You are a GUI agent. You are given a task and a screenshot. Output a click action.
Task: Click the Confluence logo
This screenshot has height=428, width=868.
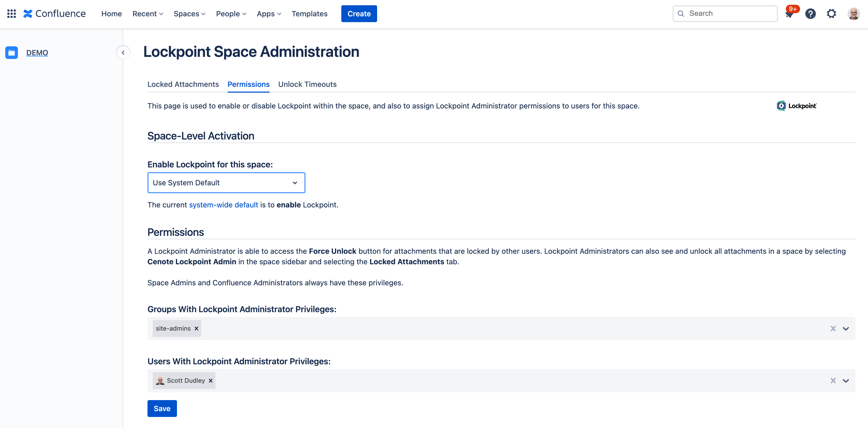point(54,14)
